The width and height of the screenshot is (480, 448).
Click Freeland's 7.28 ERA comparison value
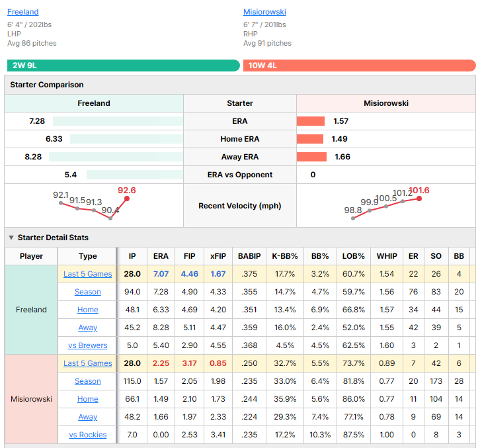coord(37,121)
